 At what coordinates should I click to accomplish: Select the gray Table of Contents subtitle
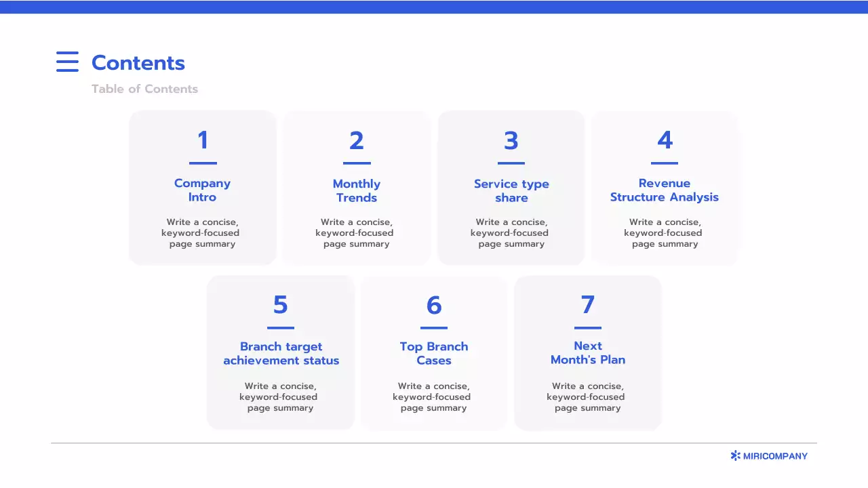click(144, 89)
